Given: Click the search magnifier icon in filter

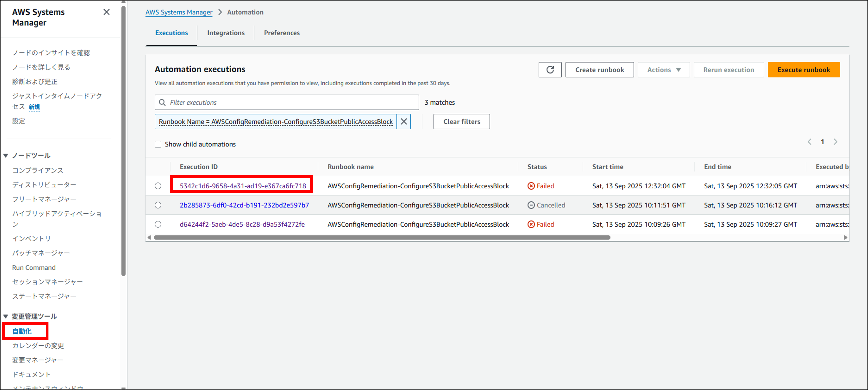Looking at the screenshot, I should (x=162, y=102).
